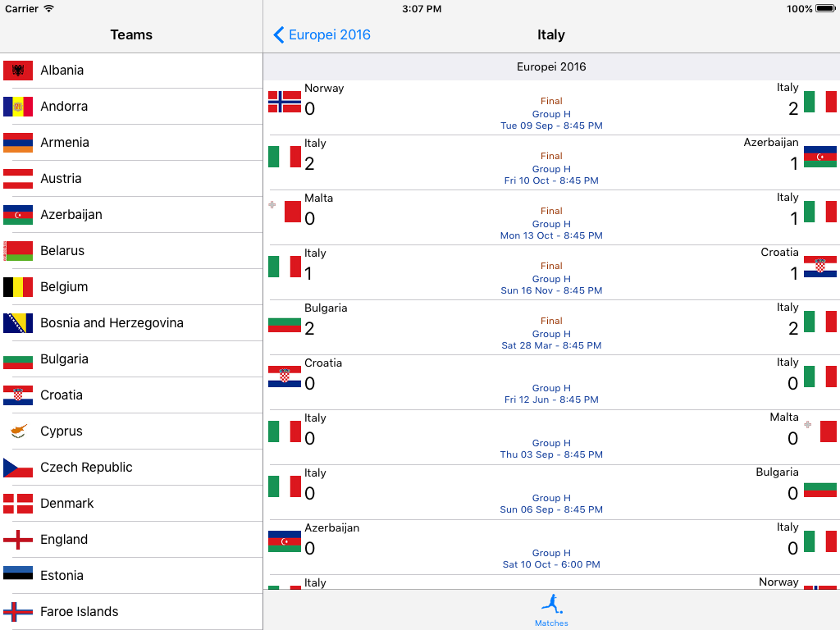This screenshot has height=630, width=840.
Task: Click the Matches soccer player icon
Action: click(551, 605)
